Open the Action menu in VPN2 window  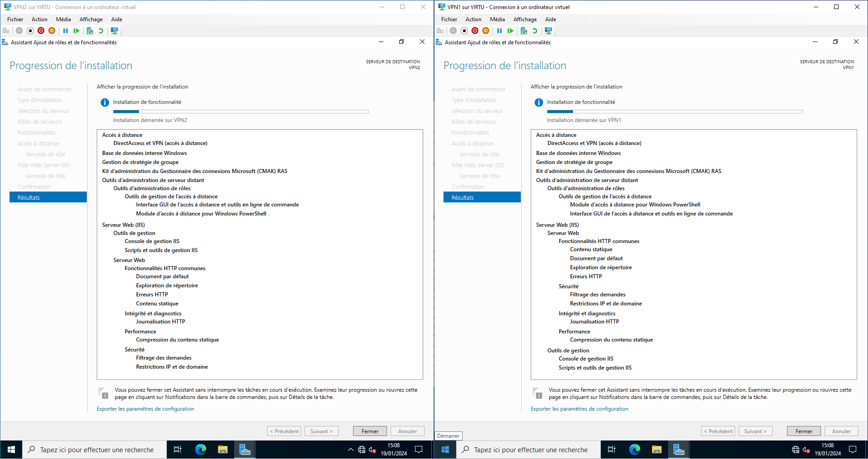pos(39,19)
